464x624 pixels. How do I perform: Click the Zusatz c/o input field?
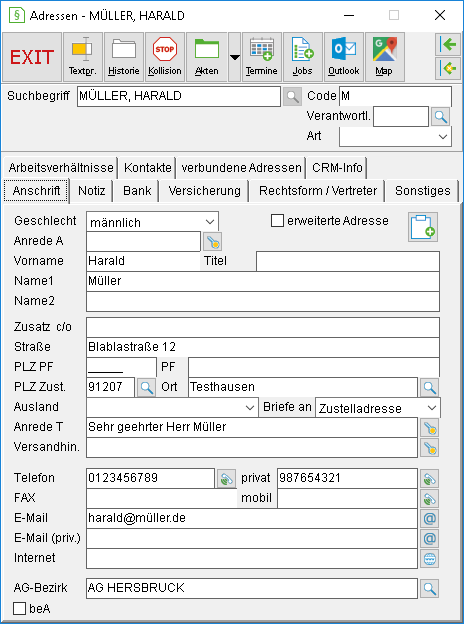[263, 327]
